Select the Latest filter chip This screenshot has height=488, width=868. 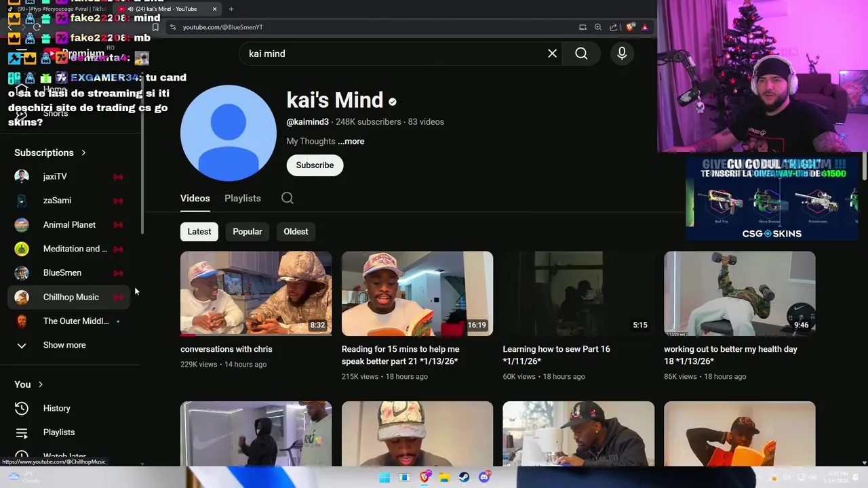tap(199, 232)
